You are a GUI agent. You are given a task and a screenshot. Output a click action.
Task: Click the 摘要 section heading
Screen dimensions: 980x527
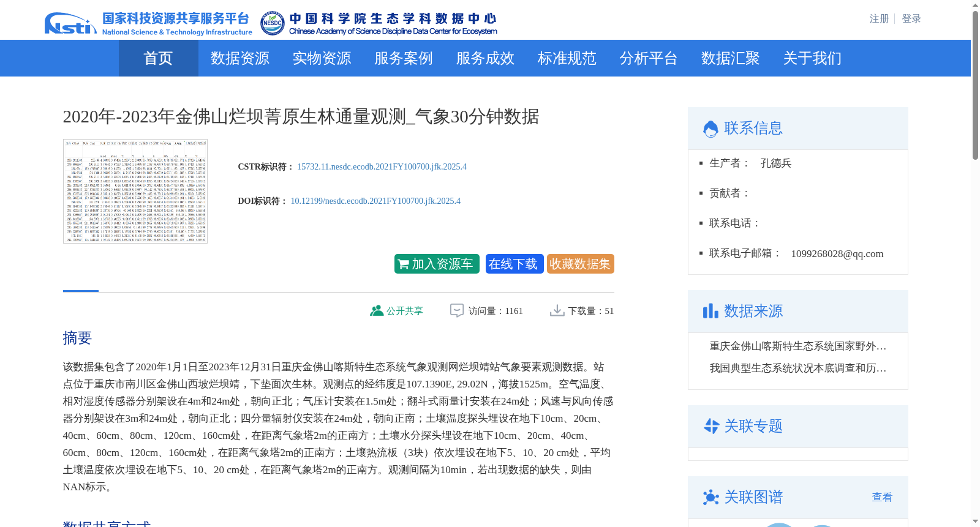pos(77,338)
